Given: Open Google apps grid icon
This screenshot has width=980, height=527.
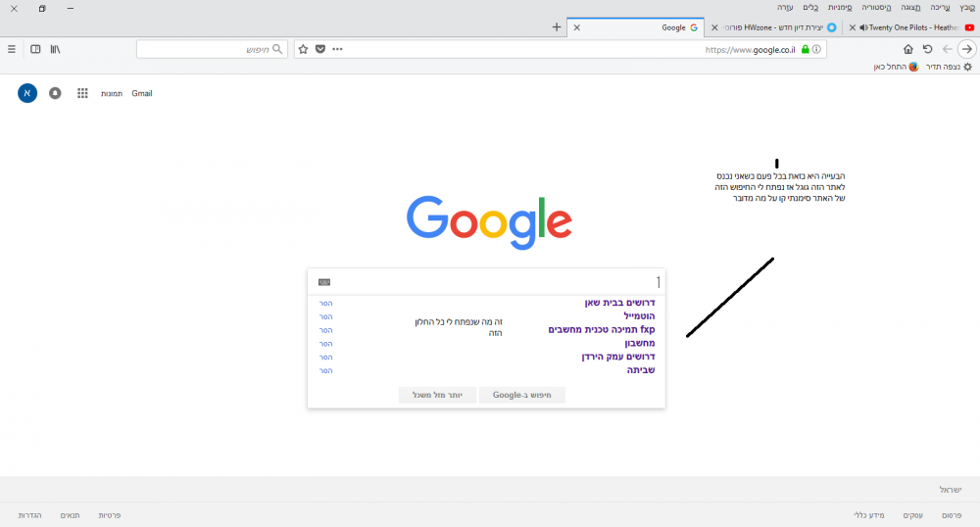Looking at the screenshot, I should 82,93.
